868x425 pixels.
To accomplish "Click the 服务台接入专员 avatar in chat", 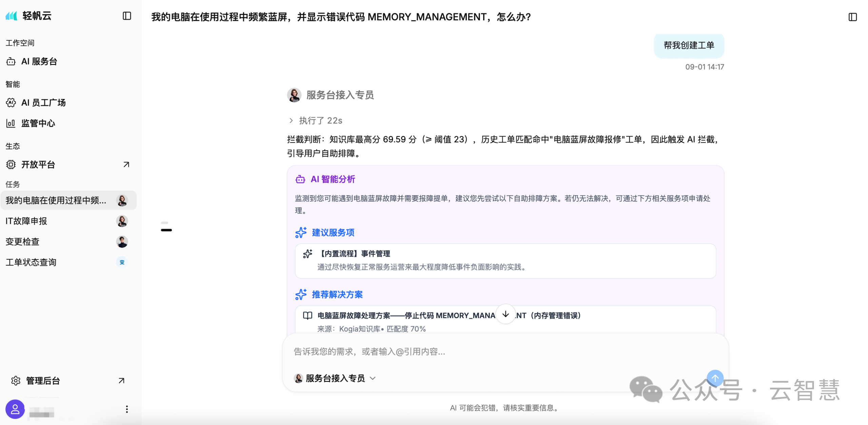I will point(294,95).
